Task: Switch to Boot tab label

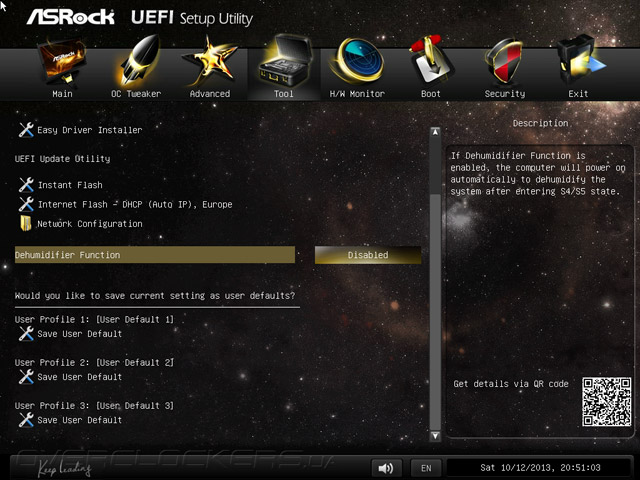Action: pos(431,94)
